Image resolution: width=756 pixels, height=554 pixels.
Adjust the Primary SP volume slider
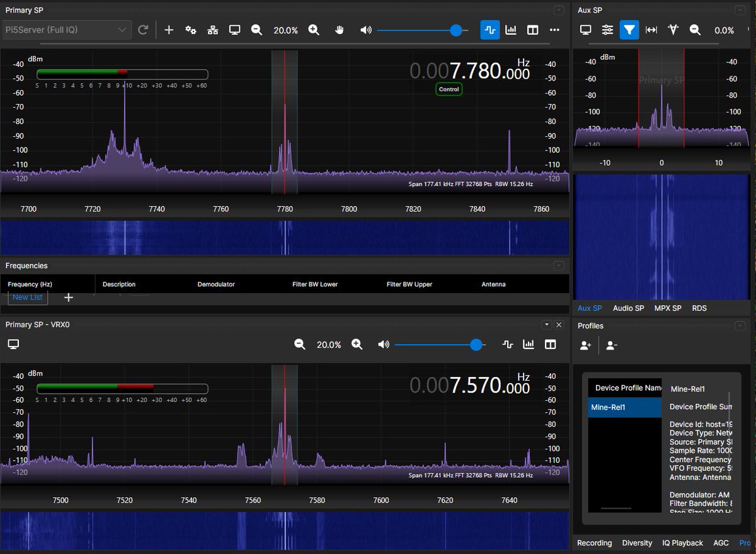tap(422, 30)
